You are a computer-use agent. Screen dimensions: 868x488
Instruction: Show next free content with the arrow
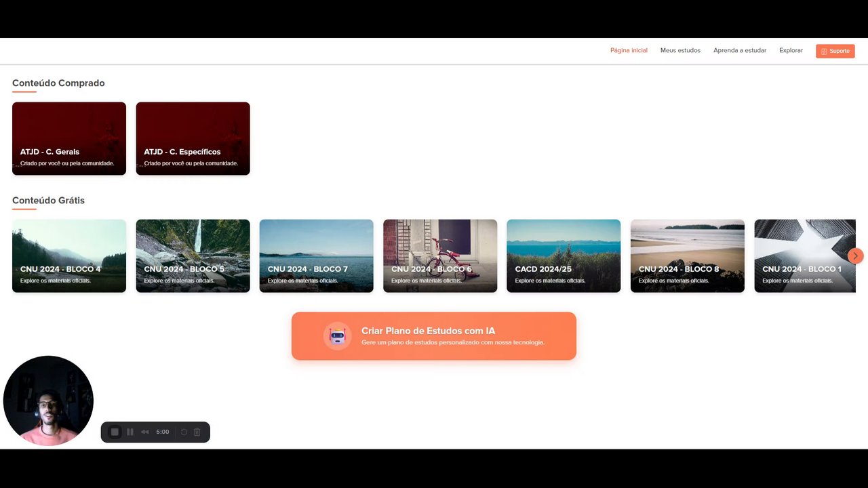coord(856,256)
